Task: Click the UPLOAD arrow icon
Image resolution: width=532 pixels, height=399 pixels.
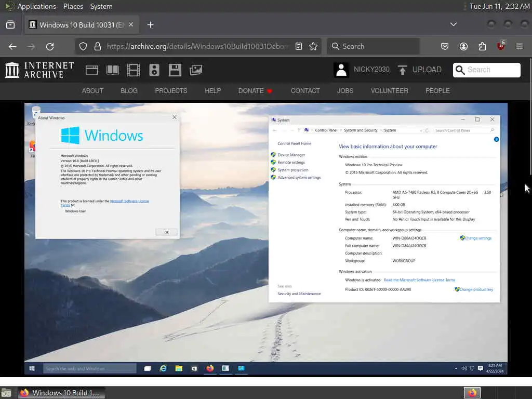Action: pyautogui.click(x=403, y=70)
